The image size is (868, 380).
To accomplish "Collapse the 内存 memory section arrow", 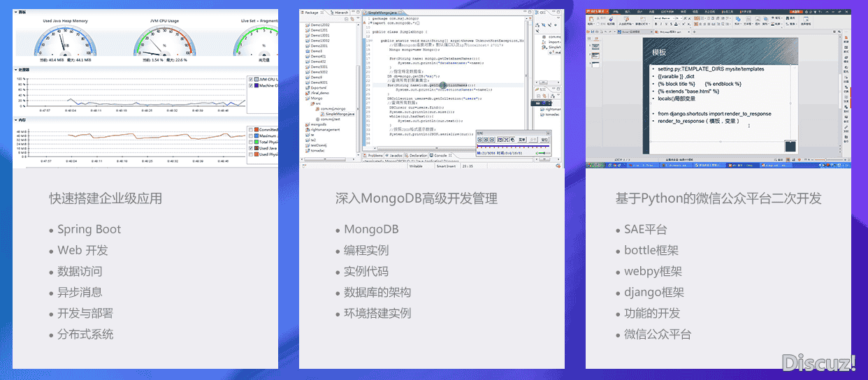I will (15, 120).
